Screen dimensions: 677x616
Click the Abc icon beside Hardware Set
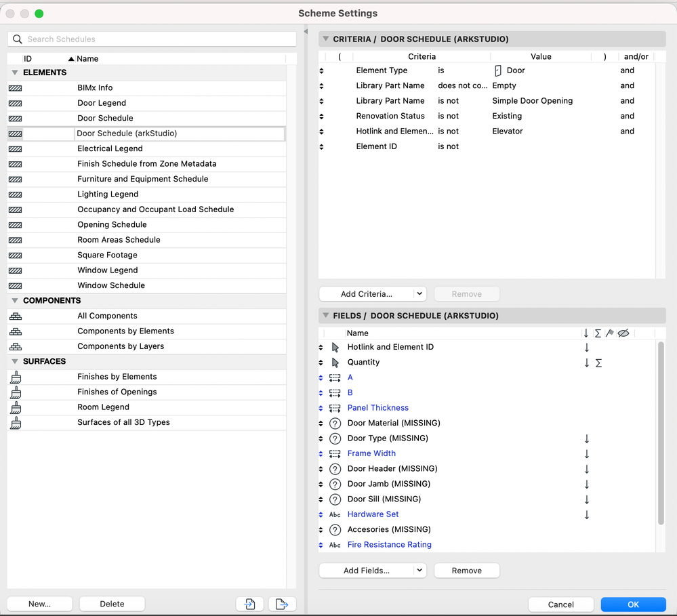click(335, 514)
